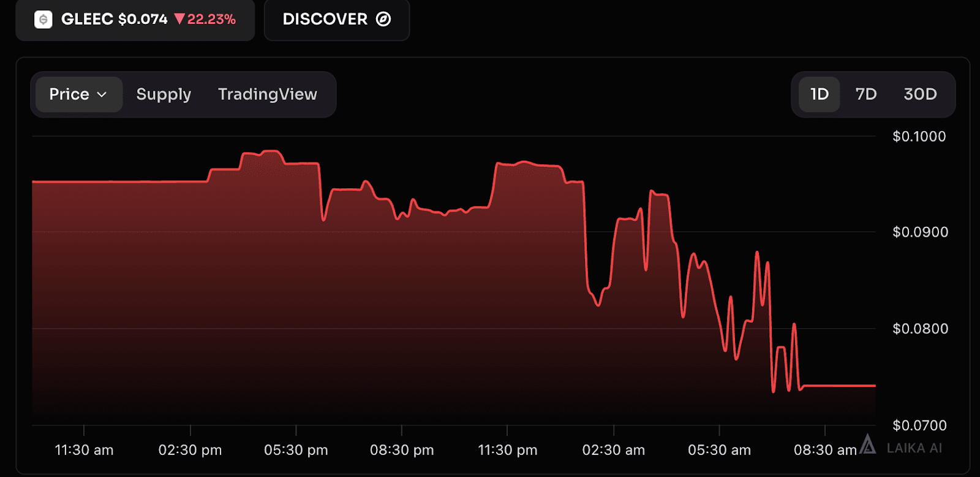Viewport: 980px width, 477px height.
Task: Click the GLEEC $0.074 price button
Action: [135, 20]
